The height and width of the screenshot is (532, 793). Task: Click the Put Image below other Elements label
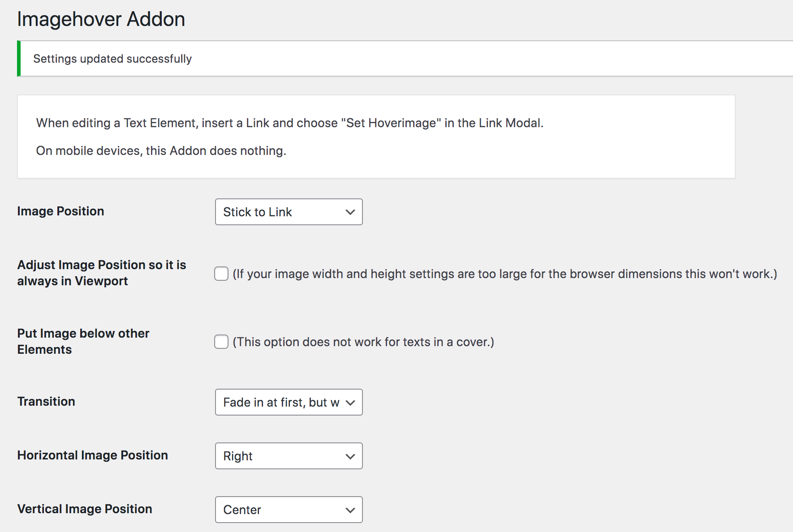pos(83,341)
